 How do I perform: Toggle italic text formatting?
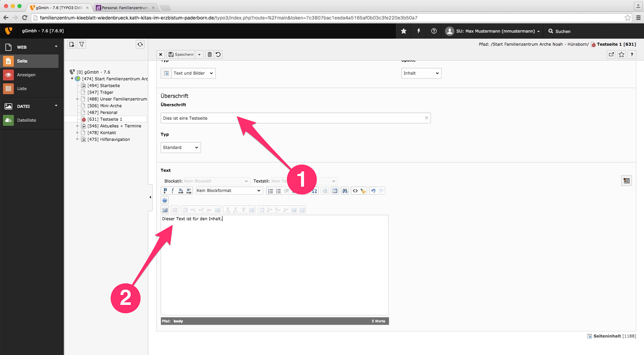coord(173,191)
